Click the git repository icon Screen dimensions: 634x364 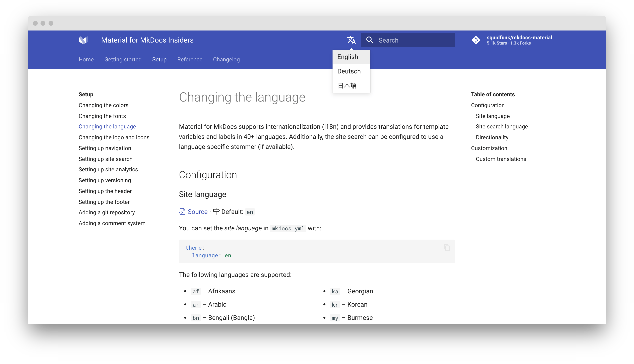click(x=476, y=40)
